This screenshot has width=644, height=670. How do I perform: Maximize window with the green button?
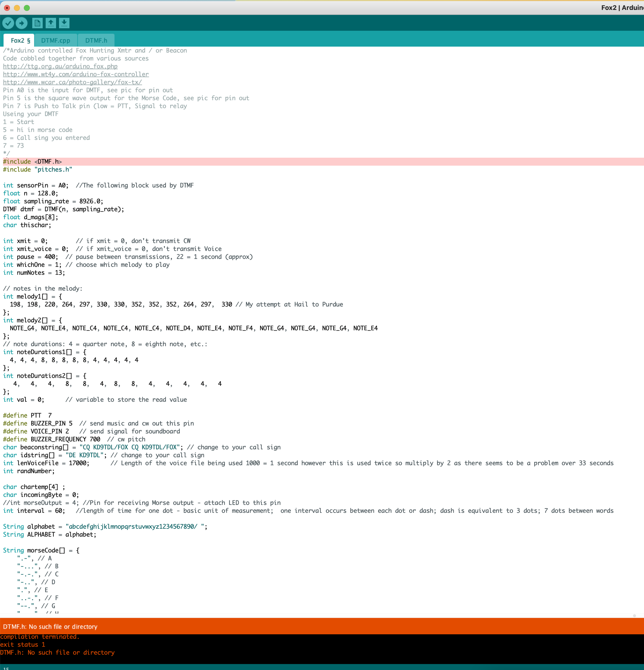(x=27, y=8)
